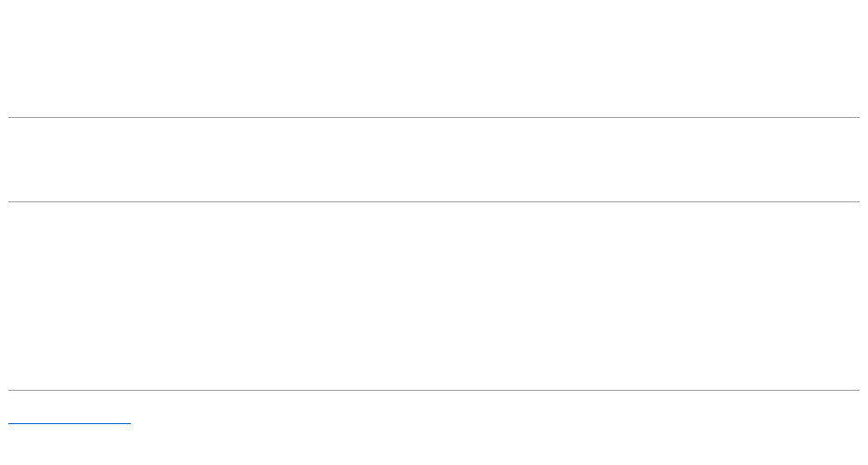Click blank area above the first divider
The height and width of the screenshot is (465, 868).
point(434,56)
